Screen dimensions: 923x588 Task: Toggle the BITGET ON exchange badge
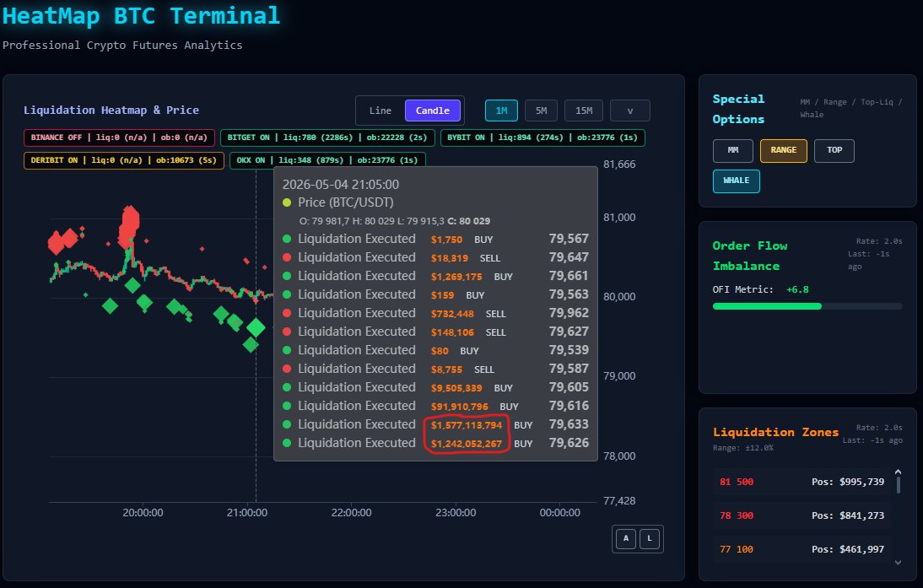pyautogui.click(x=327, y=138)
